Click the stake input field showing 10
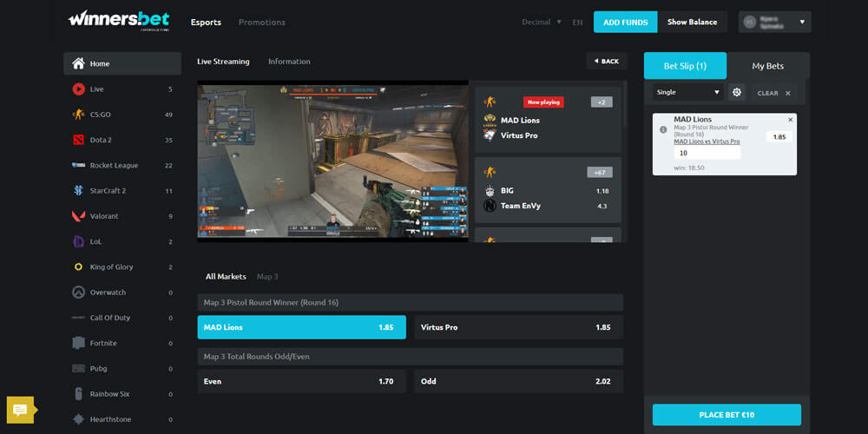This screenshot has height=434, width=868. 707,153
